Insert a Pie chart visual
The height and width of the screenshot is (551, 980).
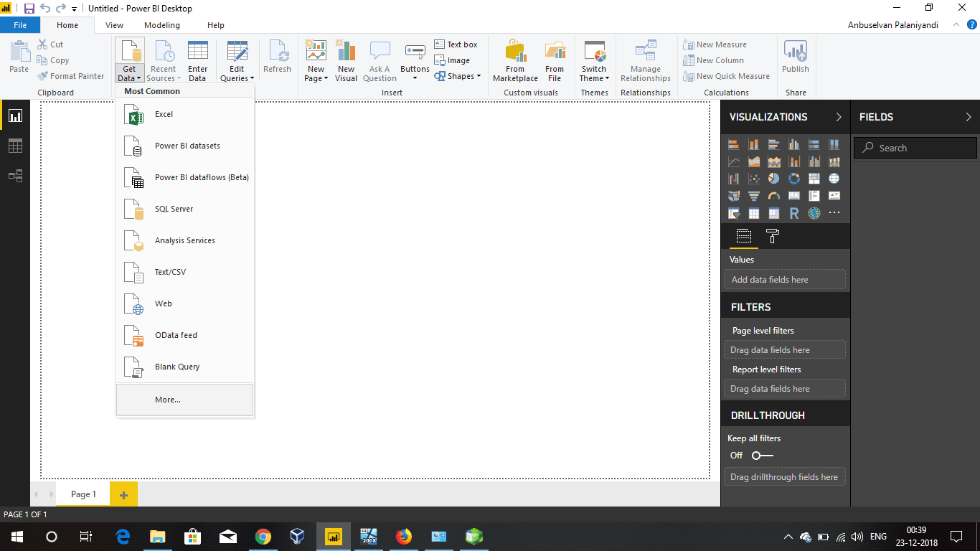point(774,179)
